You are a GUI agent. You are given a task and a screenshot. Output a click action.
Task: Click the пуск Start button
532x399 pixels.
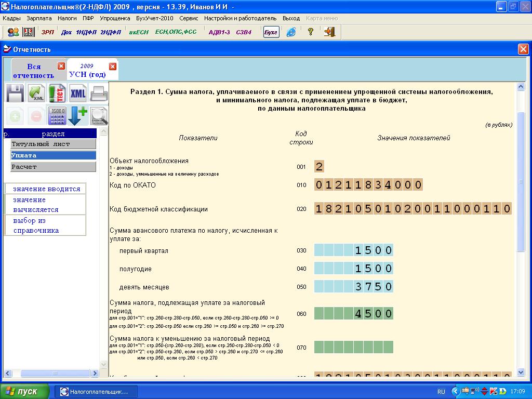pos(24,392)
